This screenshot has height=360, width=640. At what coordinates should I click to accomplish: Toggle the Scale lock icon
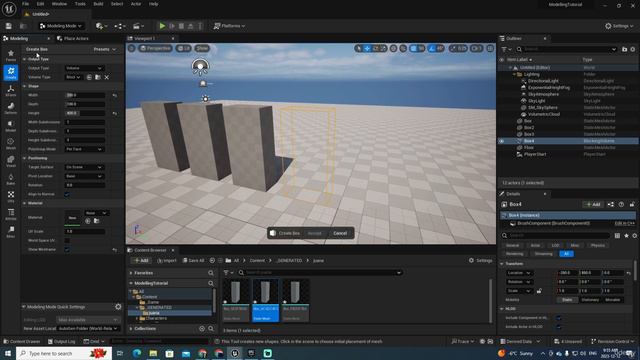tap(539, 291)
